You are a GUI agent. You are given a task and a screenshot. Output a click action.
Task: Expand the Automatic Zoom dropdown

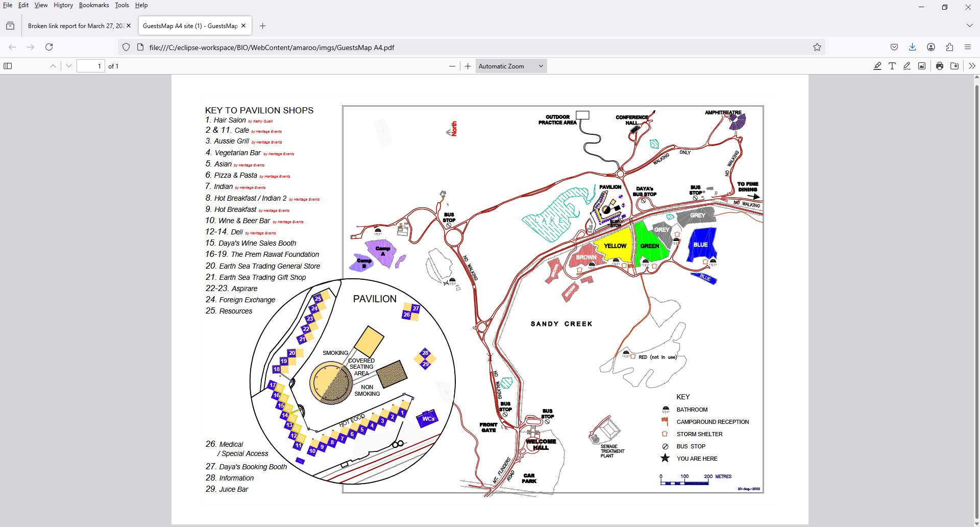pos(511,66)
